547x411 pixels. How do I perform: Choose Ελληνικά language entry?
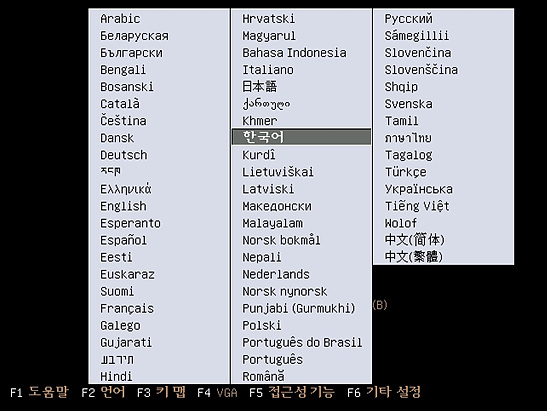(x=126, y=189)
